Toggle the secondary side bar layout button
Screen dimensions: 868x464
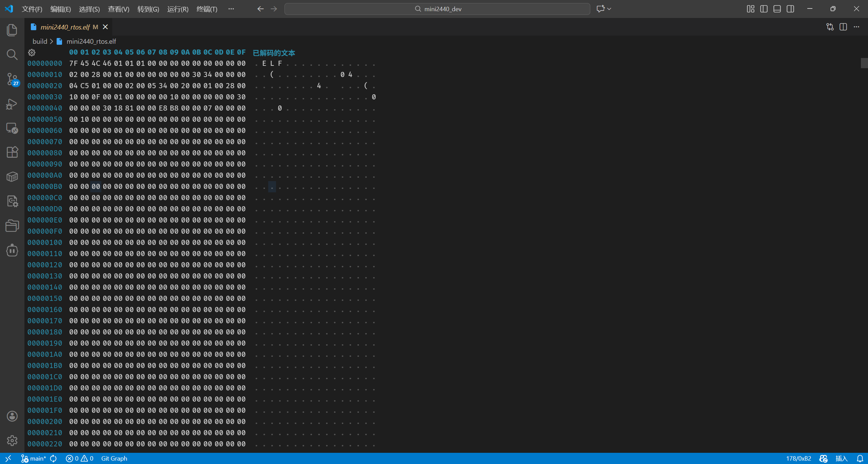point(790,9)
